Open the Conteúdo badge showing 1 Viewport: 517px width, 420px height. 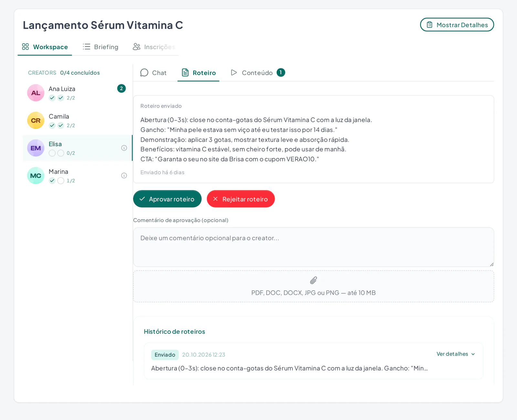click(x=281, y=72)
